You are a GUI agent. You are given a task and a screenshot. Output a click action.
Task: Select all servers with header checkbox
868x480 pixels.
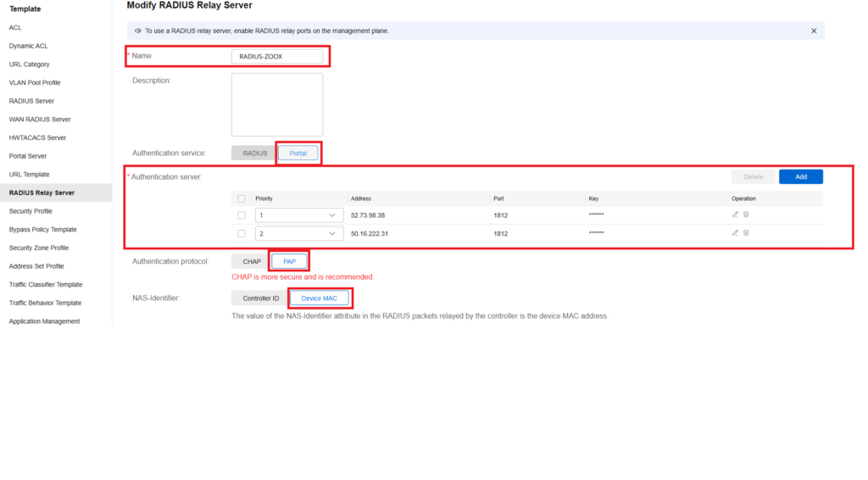242,198
